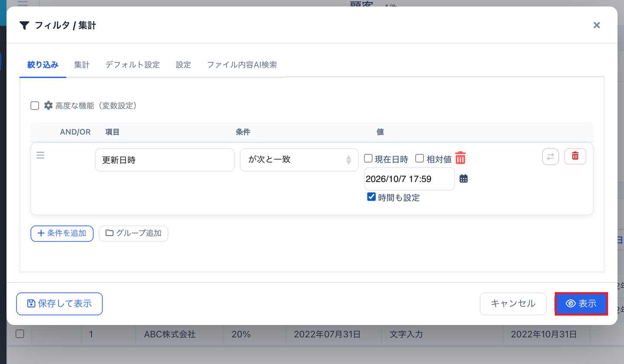Open the が次と一致 condition dropdown
Viewport: 624px width, 364px height.
299,159
